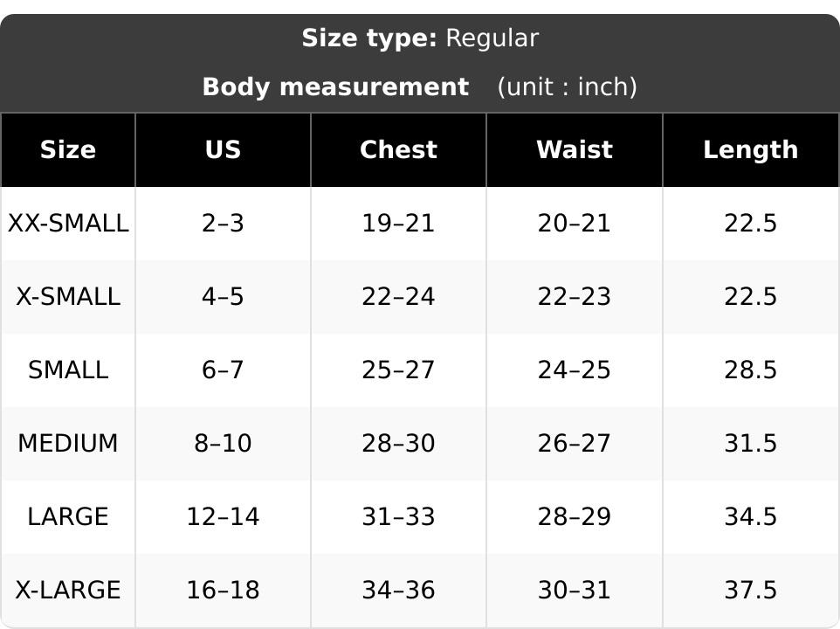Screen dimensions: 840x629
Task: Select the Chest column header
Action: point(398,149)
